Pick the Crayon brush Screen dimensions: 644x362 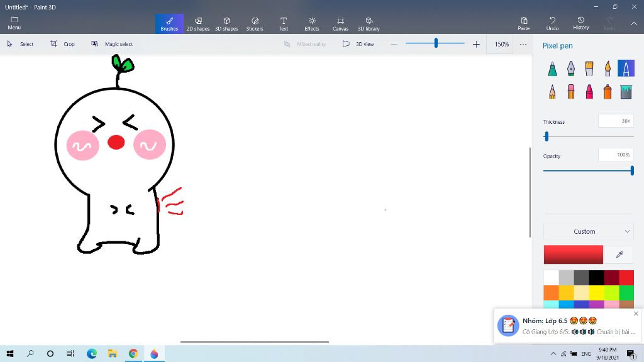(589, 92)
